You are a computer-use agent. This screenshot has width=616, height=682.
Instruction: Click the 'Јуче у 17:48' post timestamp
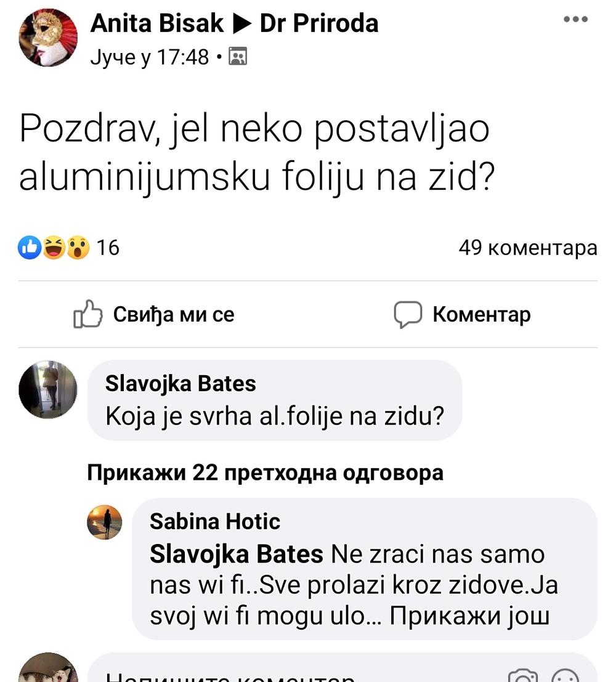click(150, 57)
